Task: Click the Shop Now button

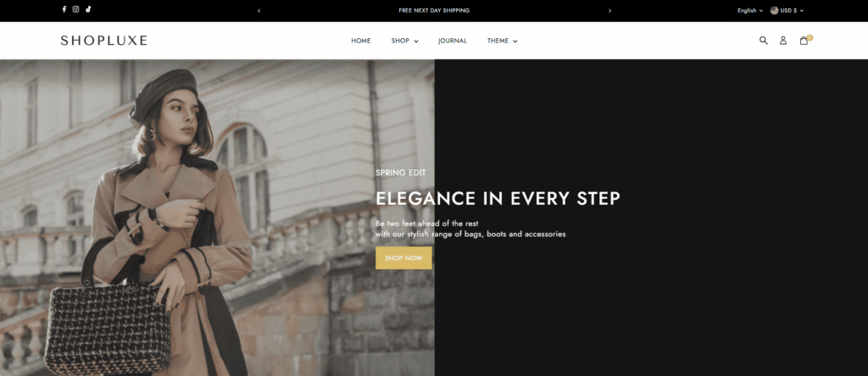Action: (403, 258)
